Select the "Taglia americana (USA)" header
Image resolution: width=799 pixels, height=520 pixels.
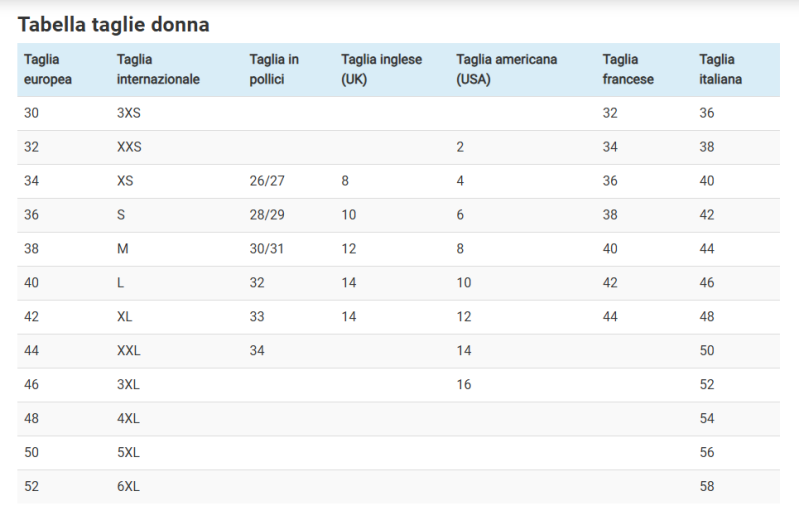tap(507, 69)
